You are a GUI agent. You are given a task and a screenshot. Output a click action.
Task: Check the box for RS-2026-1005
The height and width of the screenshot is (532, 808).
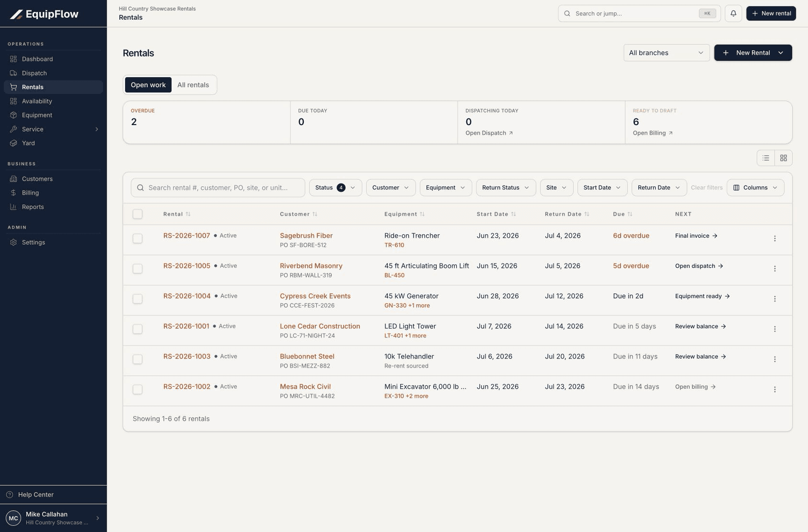coord(138,268)
